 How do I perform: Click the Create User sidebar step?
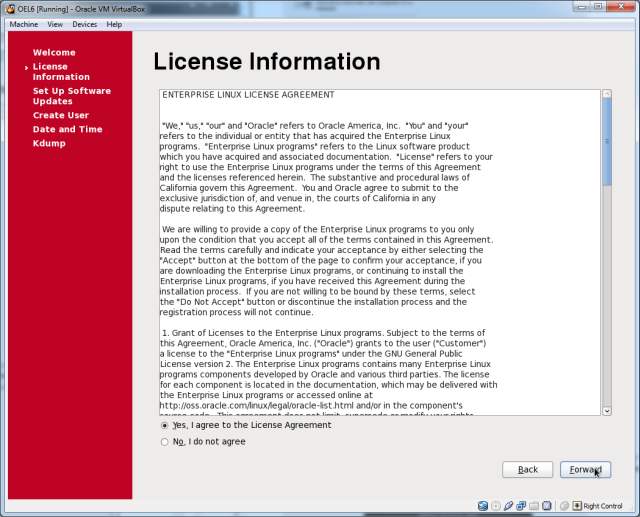tap(61, 115)
